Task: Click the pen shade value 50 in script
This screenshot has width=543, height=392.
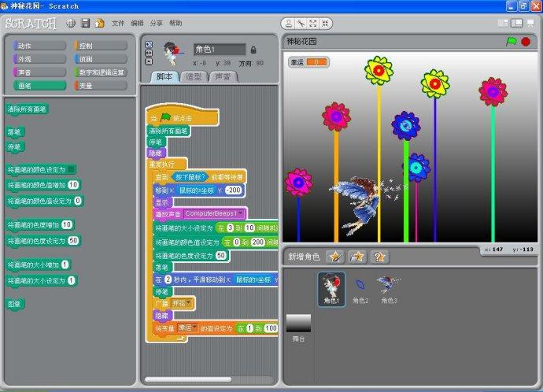Action: tap(221, 256)
